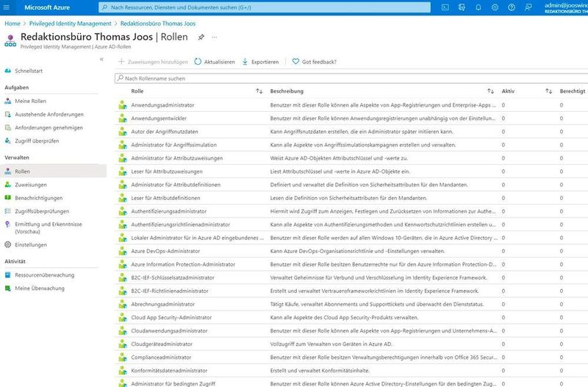Open the Anwendungsentwickler role

coord(159,118)
